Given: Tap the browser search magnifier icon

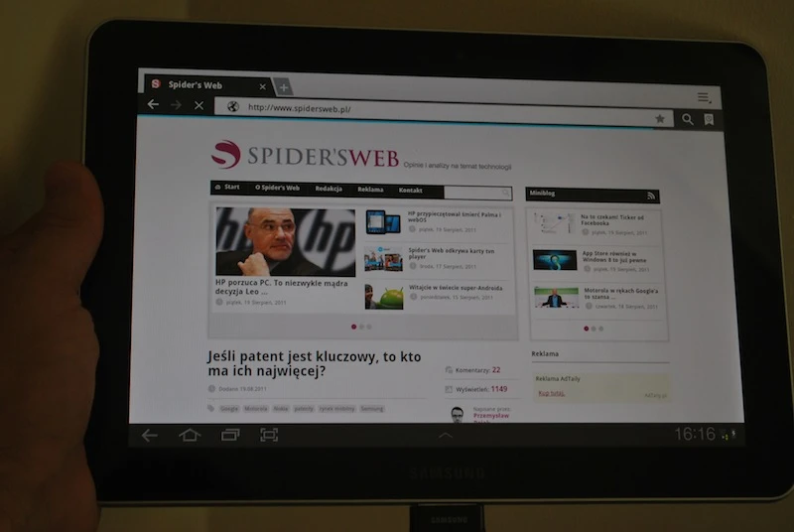Looking at the screenshot, I should tap(687, 119).
